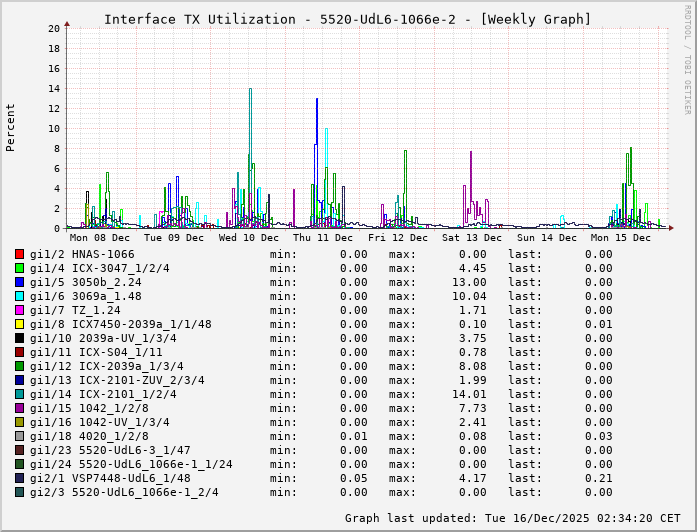Screen dimensions: 697x532
Task: Click the legend label gi1/12 ICX-2039a_1/3/4
Action: (x=107, y=366)
